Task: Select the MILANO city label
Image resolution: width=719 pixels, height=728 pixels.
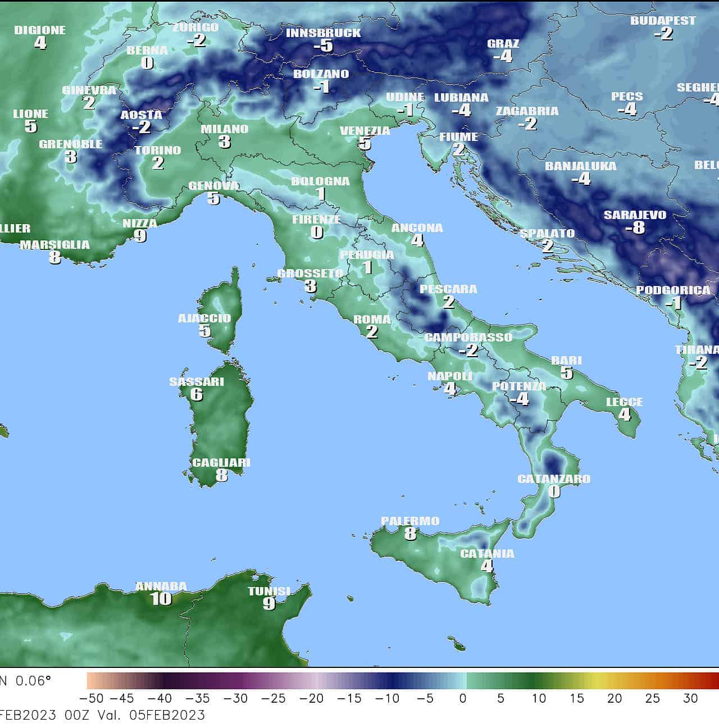Action: click(225, 129)
